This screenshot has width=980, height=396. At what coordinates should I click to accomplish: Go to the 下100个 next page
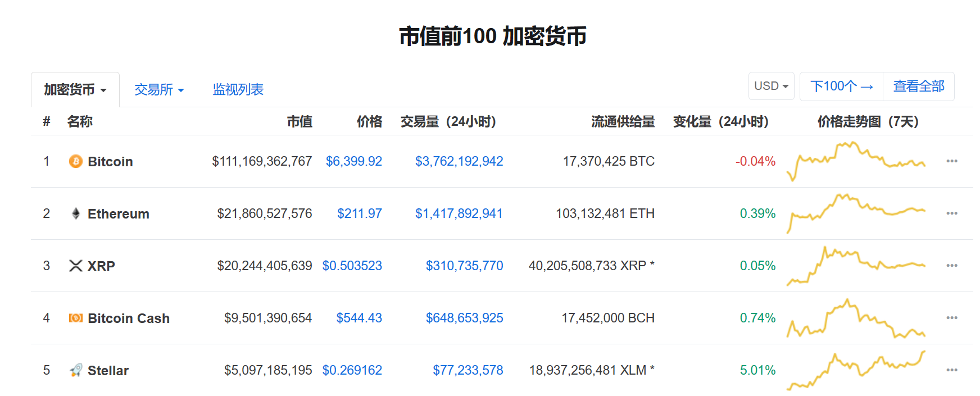[841, 87]
